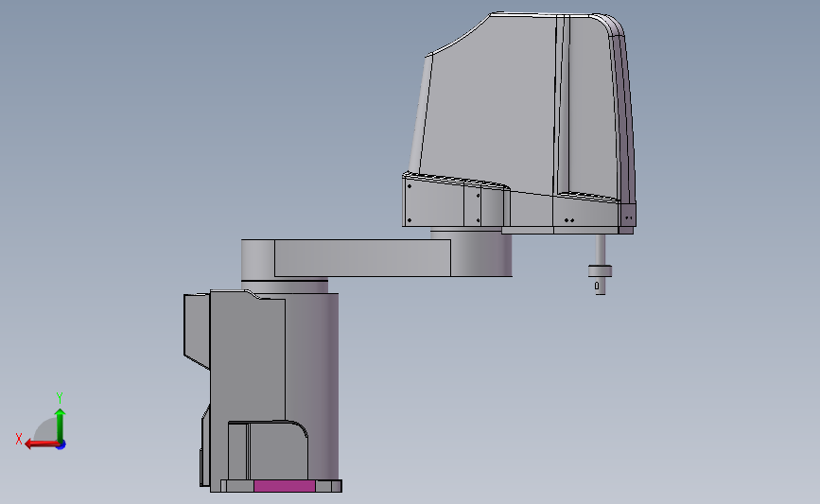The height and width of the screenshot is (504, 820).
Task: Click the red X axis arrow of triad
Action: (42, 444)
